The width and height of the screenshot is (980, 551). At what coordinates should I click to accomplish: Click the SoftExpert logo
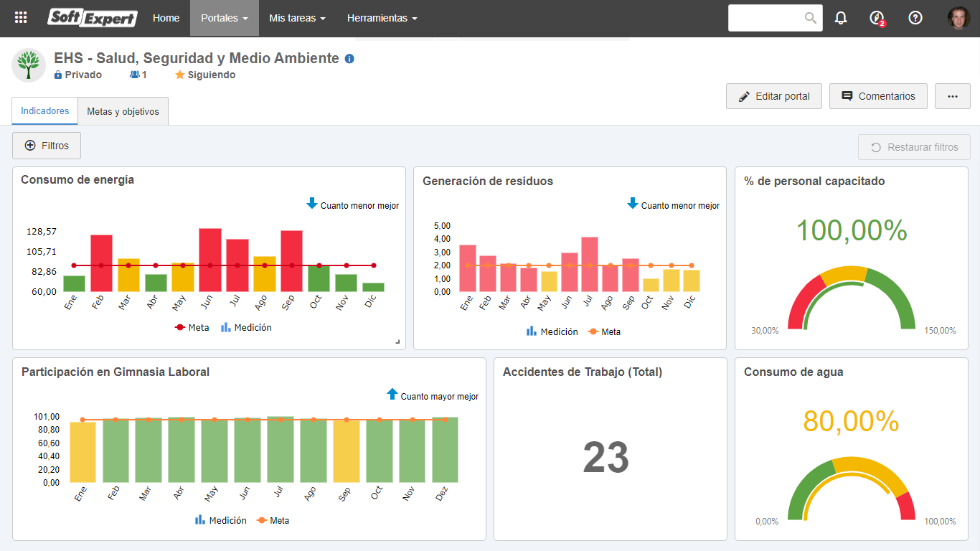(93, 18)
